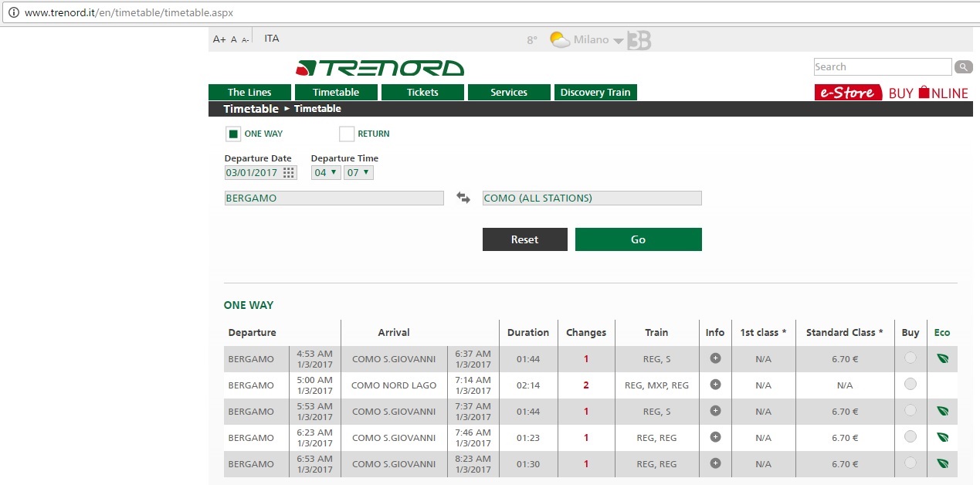
Task: Click the Trenord logo
Action: 380,68
